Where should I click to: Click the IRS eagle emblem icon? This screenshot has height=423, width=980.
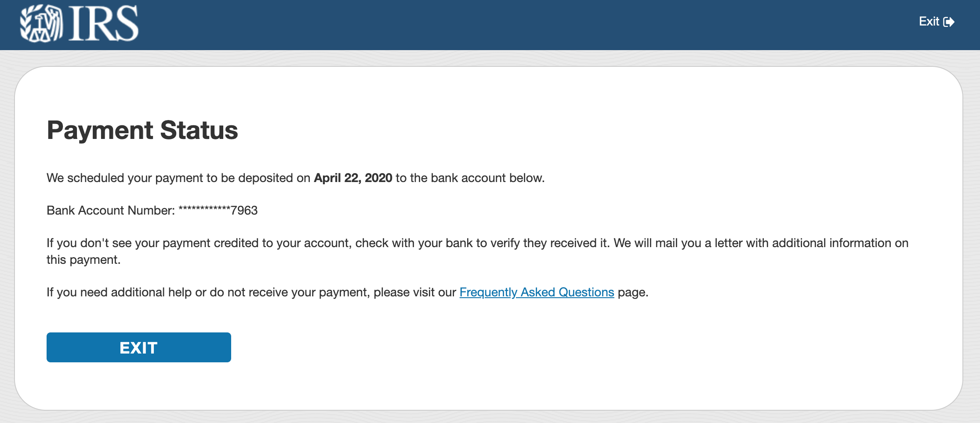pos(41,23)
